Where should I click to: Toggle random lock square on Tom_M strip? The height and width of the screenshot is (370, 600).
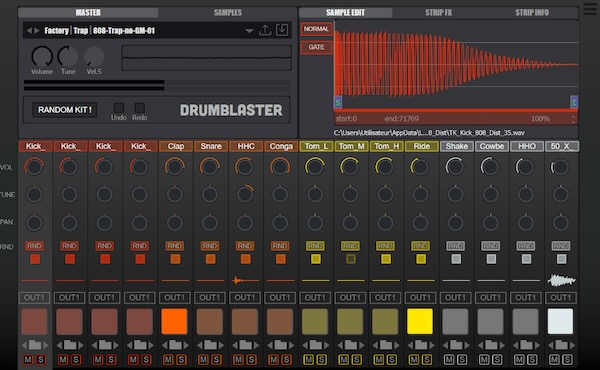(351, 259)
